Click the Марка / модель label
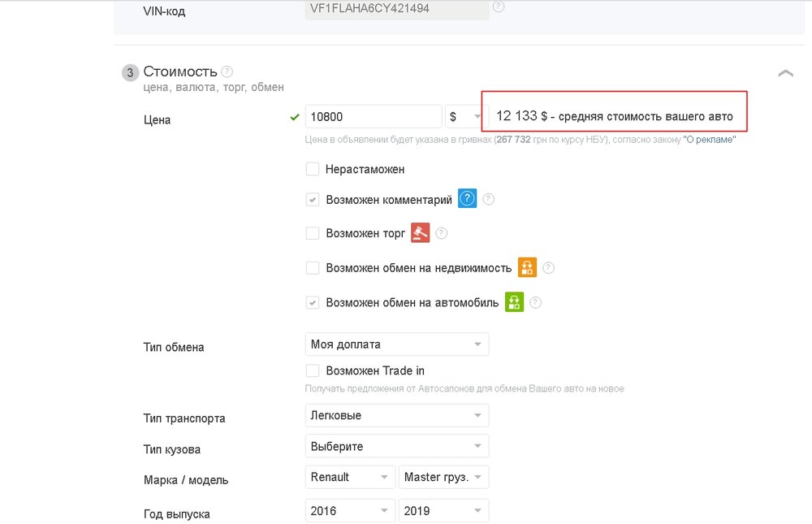Screen dimensions: 812x524 186,480
